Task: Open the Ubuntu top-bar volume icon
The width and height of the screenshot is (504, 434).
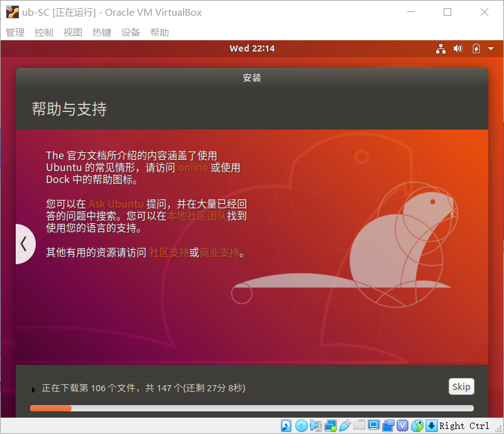Action: point(457,48)
